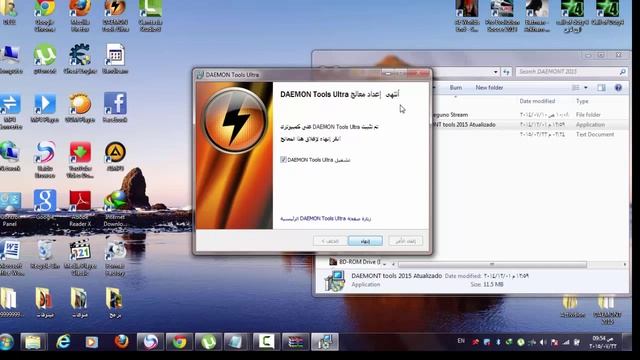Click the Windows Start orb
The height and width of the screenshot is (360, 640).
[7, 342]
